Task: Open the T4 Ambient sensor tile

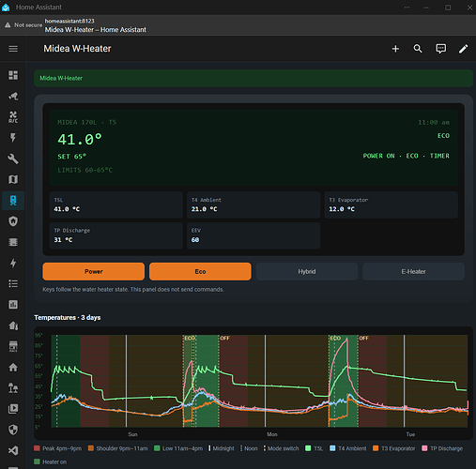Action: tap(253, 204)
